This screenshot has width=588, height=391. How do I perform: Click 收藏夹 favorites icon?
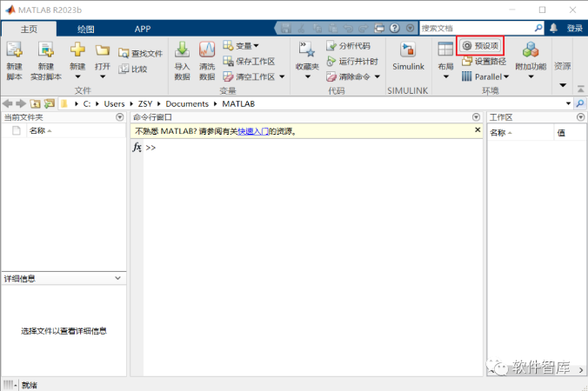(307, 50)
